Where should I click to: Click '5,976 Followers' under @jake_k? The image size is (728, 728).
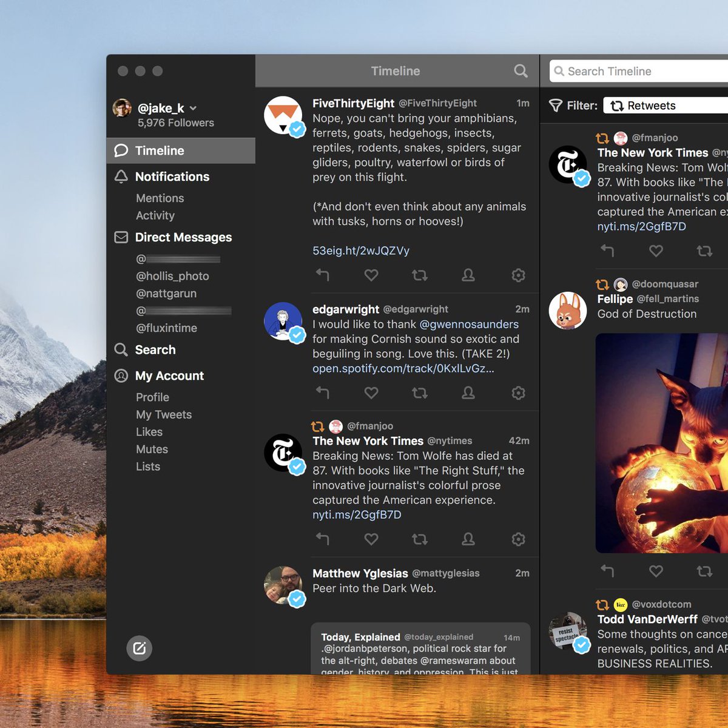(x=175, y=123)
